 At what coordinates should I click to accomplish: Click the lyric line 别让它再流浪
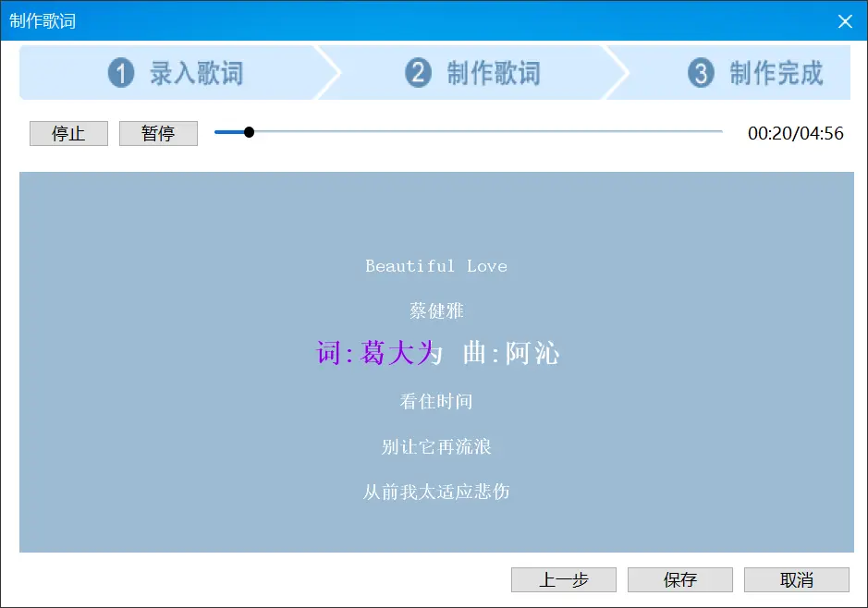(x=436, y=446)
